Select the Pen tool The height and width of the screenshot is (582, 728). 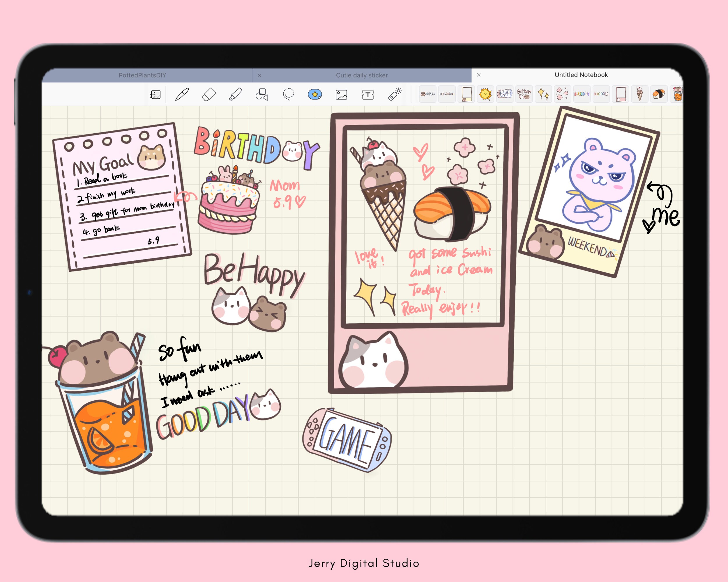[x=183, y=95]
